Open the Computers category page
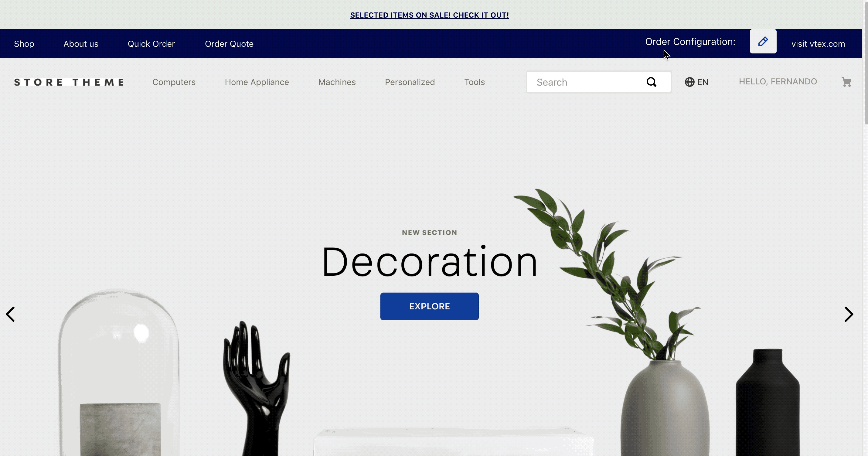The image size is (868, 456). (x=174, y=82)
